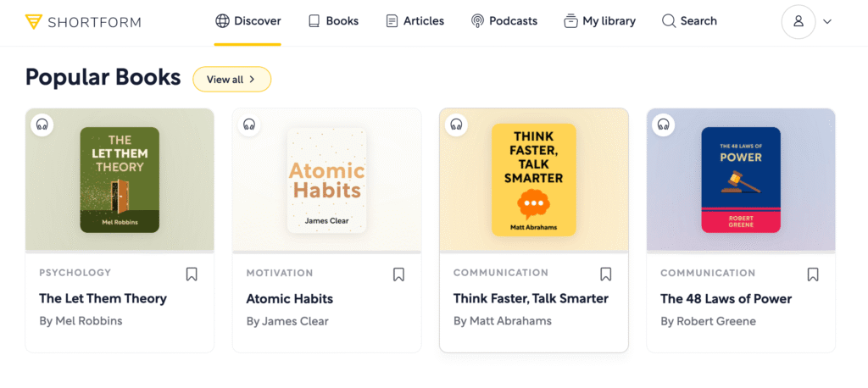The height and width of the screenshot is (388, 868).
Task: Click the Popular Books heading
Action: pyautogui.click(x=103, y=77)
